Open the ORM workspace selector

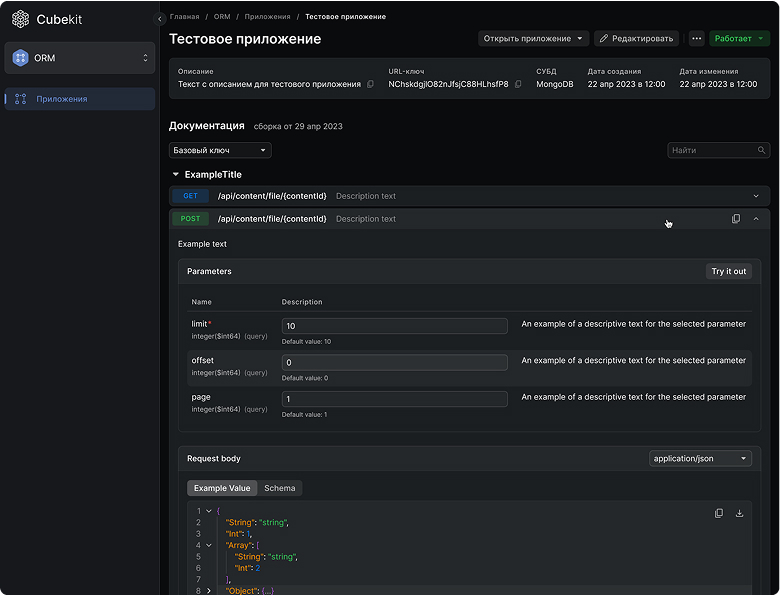pos(80,58)
